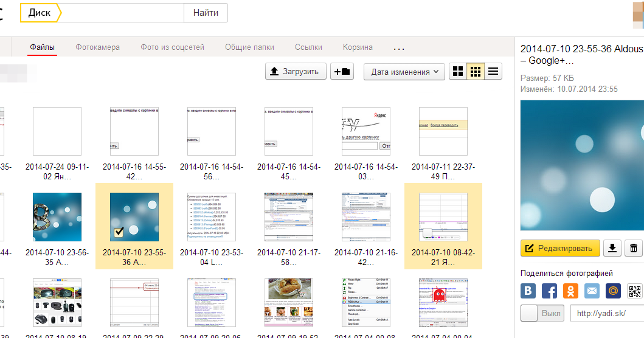This screenshot has width=644, height=338.
Task: Open Дата изменения sort dropdown
Action: coord(404,72)
